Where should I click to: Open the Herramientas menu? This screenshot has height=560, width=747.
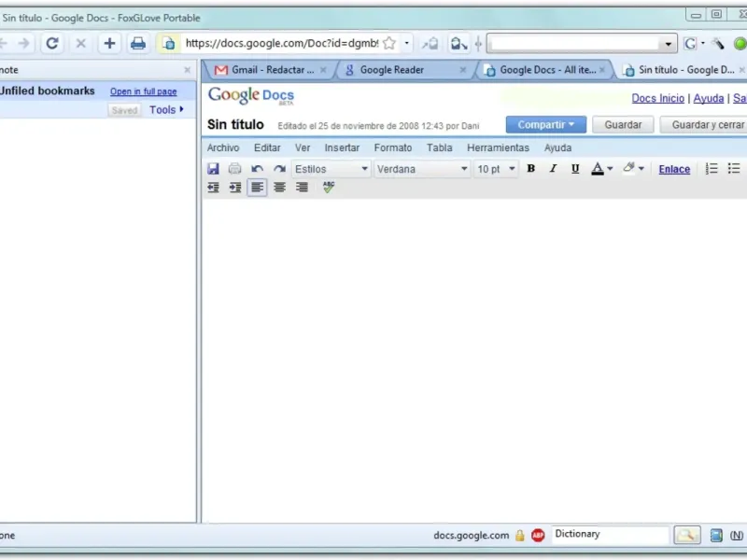[499, 148]
